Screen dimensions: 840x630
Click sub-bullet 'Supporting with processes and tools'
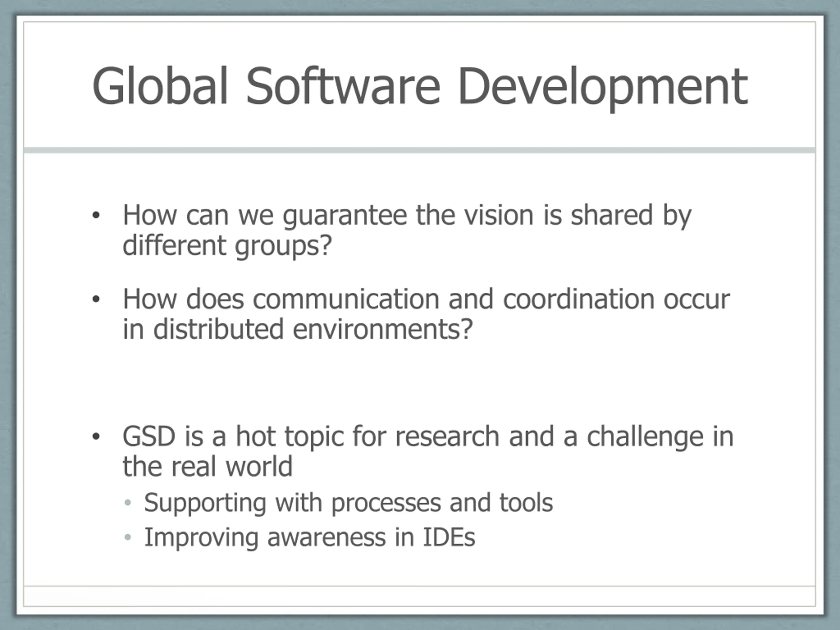pos(348,504)
